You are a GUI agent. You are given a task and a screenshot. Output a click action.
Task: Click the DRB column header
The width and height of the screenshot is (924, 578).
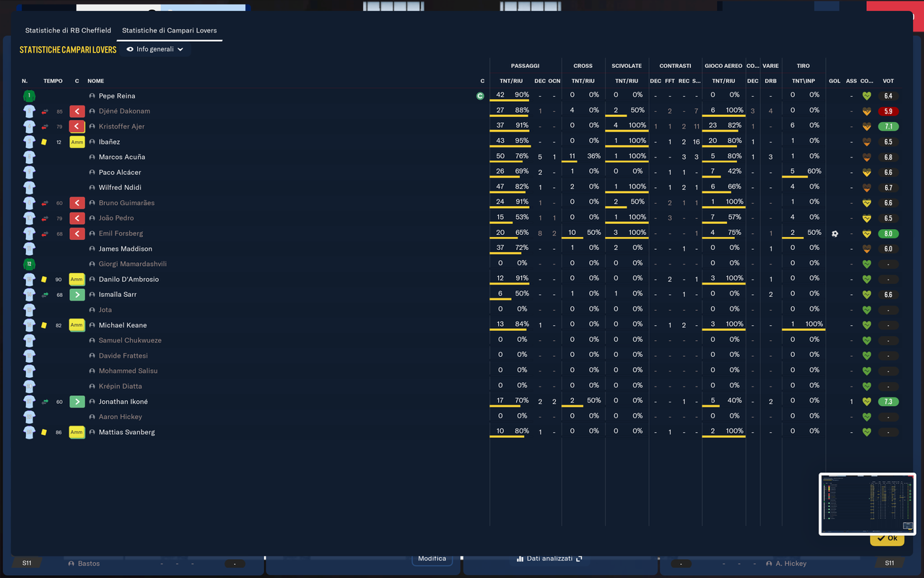coord(771,81)
